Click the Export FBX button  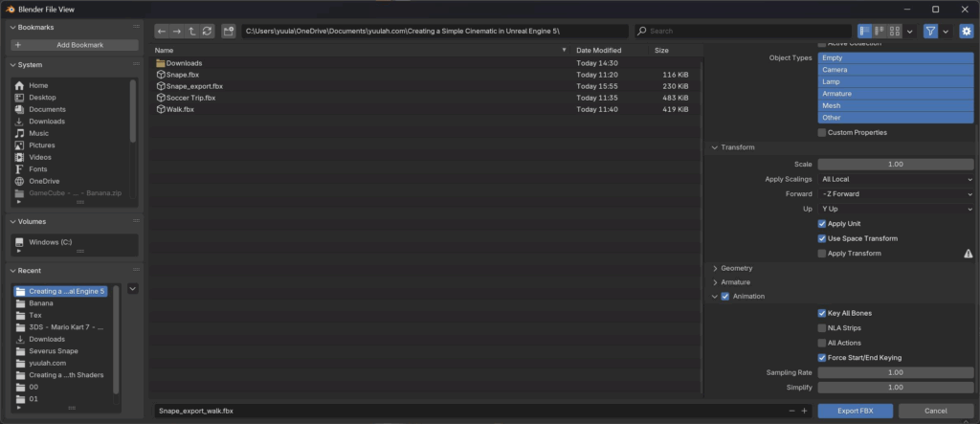tap(856, 411)
